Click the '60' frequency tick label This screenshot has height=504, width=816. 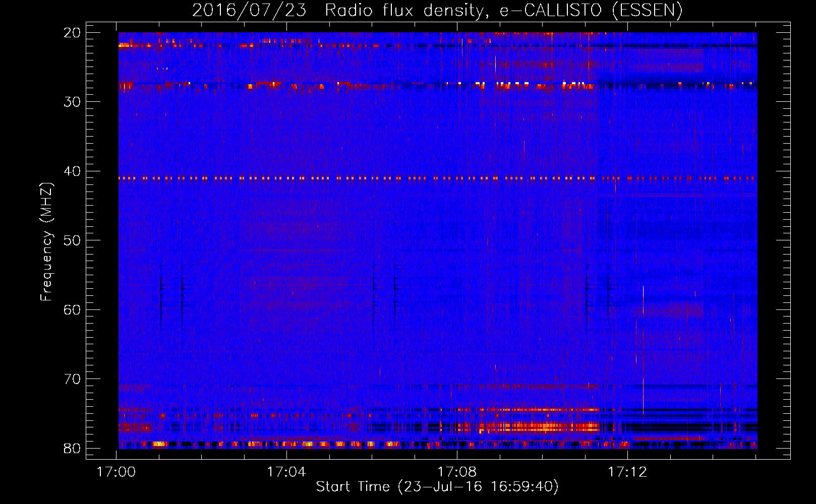[x=73, y=309]
